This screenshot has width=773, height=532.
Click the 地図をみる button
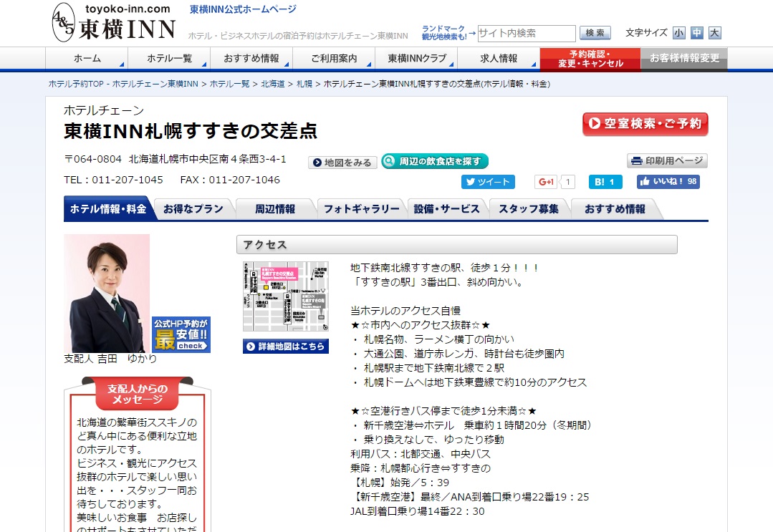point(342,163)
